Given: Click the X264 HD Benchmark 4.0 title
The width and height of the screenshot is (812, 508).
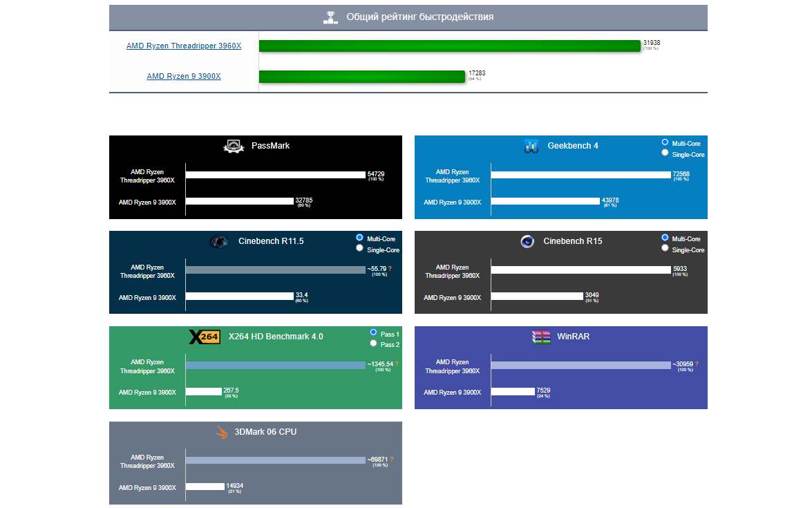Looking at the screenshot, I should pyautogui.click(x=276, y=337).
